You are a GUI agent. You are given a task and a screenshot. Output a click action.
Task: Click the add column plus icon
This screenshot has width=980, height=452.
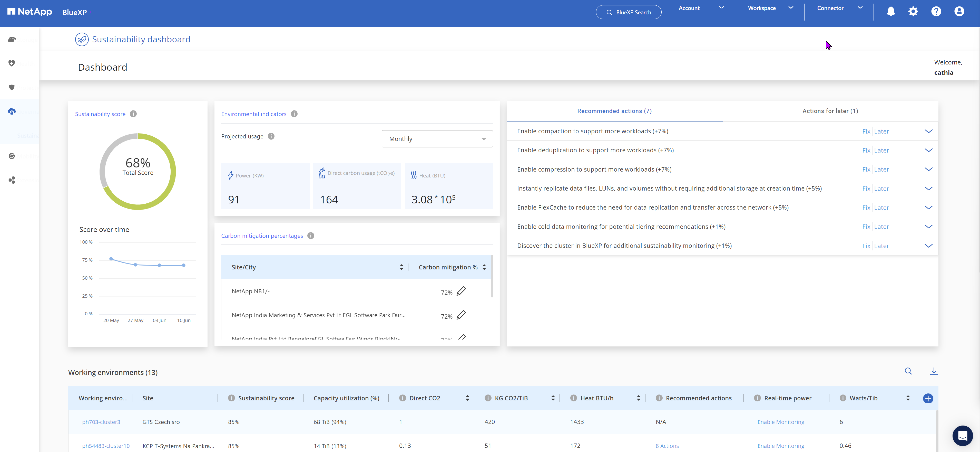pos(928,398)
